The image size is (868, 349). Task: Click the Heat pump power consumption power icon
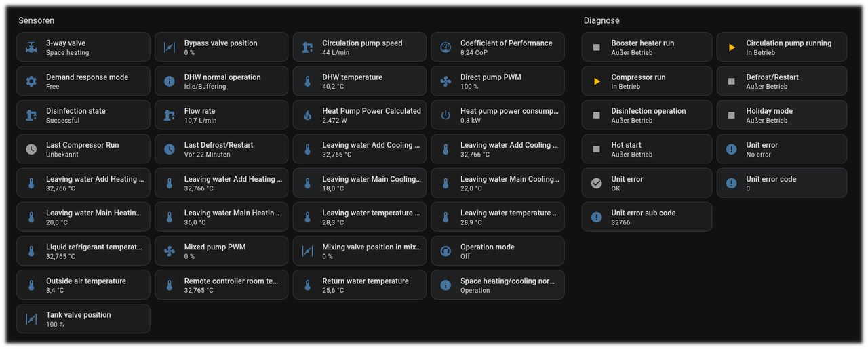[x=446, y=115]
